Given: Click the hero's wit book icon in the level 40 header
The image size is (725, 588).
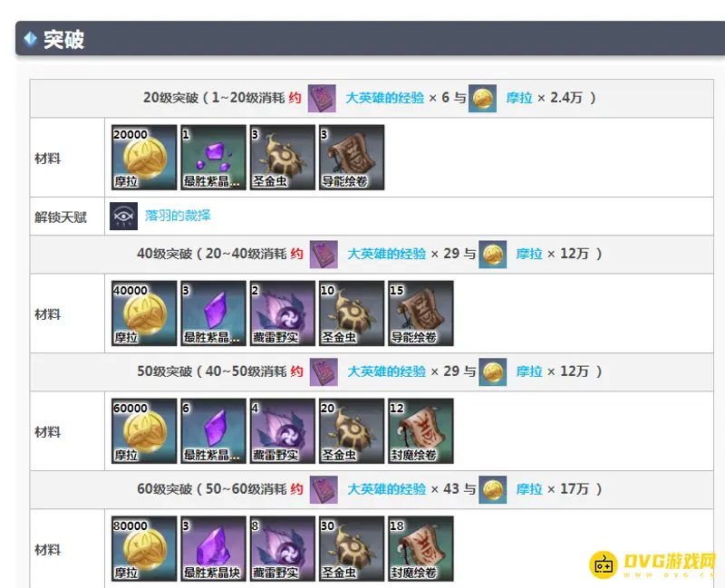Looking at the screenshot, I should click(x=324, y=255).
